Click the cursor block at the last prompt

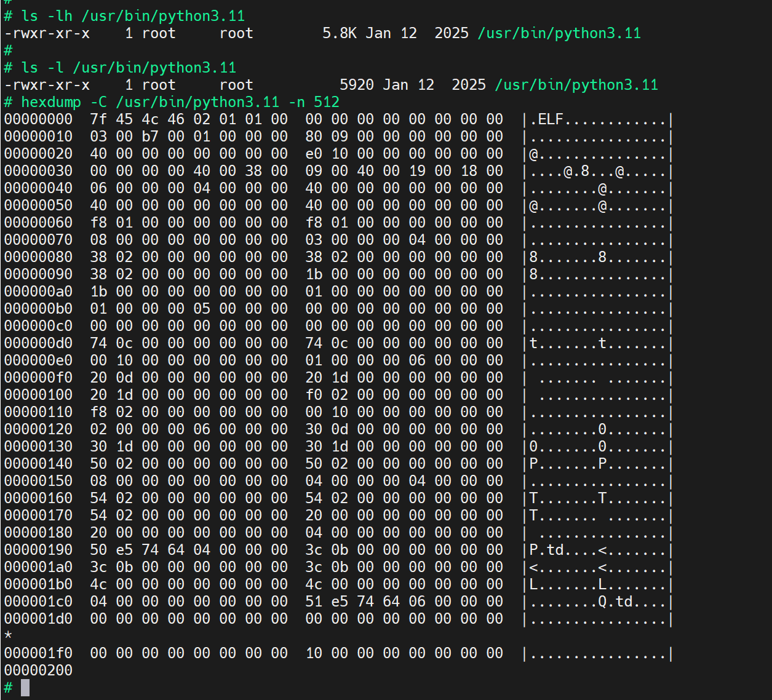(x=25, y=688)
